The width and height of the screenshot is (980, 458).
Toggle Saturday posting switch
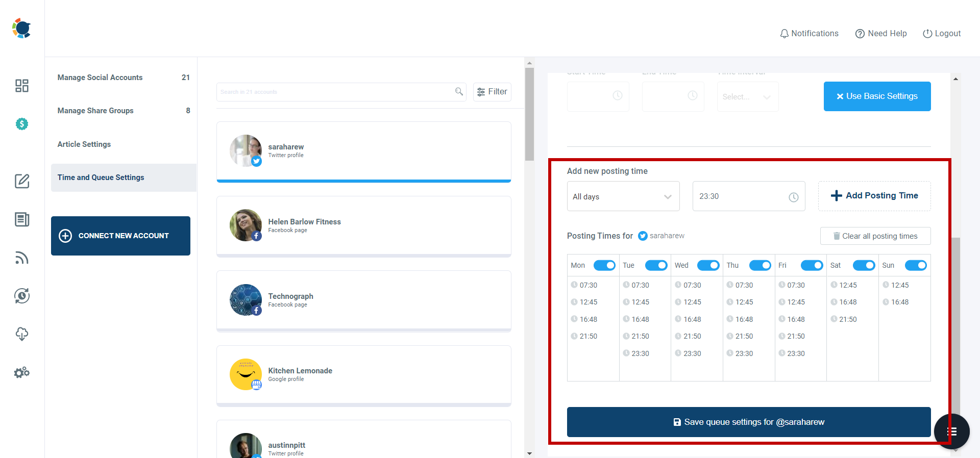(864, 265)
